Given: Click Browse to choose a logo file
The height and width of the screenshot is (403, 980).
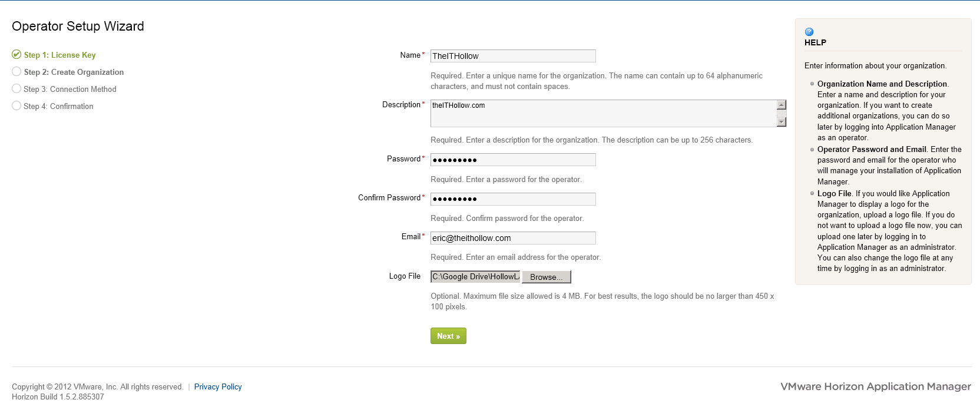Looking at the screenshot, I should [546, 277].
